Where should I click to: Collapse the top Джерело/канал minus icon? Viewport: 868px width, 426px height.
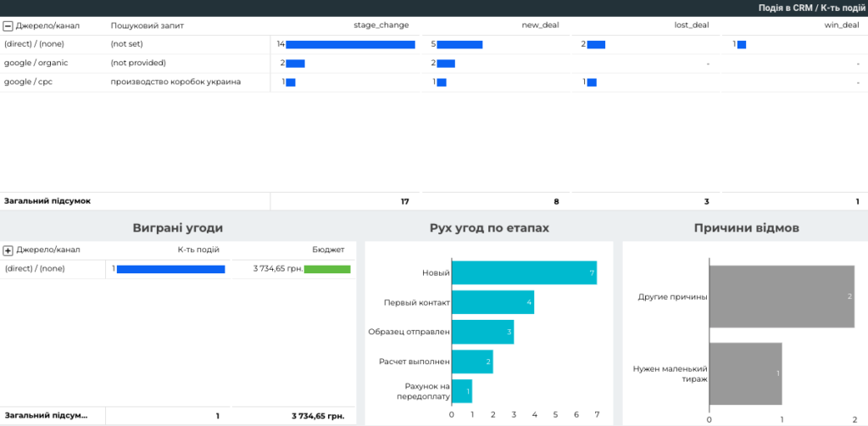(x=8, y=25)
